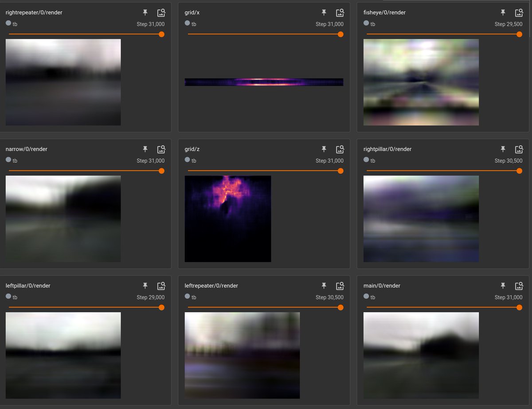Image resolution: width=532 pixels, height=409 pixels.
Task: Click the 'Step 31,000' label on grid/z card
Action: [329, 161]
